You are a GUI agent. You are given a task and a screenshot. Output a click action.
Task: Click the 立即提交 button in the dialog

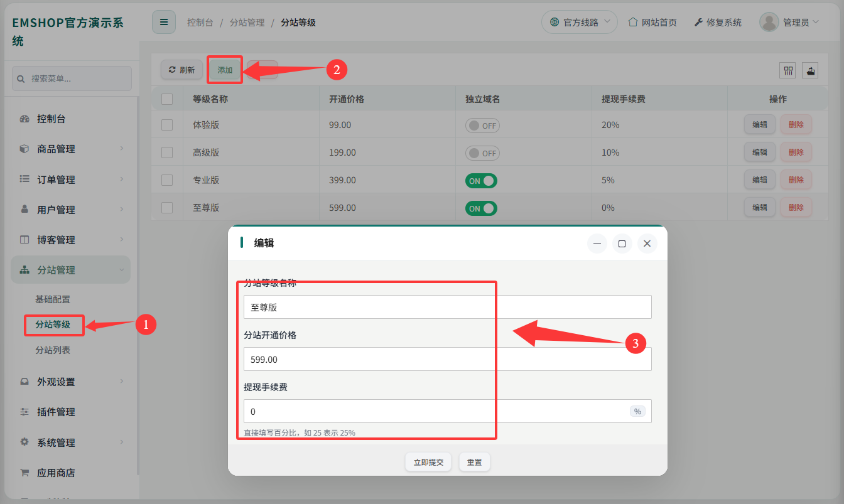(428, 462)
